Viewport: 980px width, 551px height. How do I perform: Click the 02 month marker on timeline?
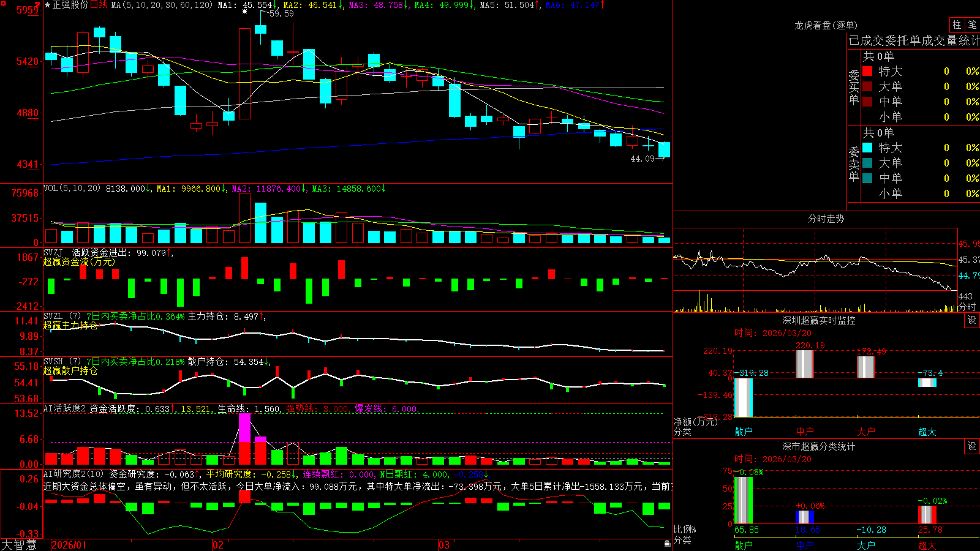(218, 545)
